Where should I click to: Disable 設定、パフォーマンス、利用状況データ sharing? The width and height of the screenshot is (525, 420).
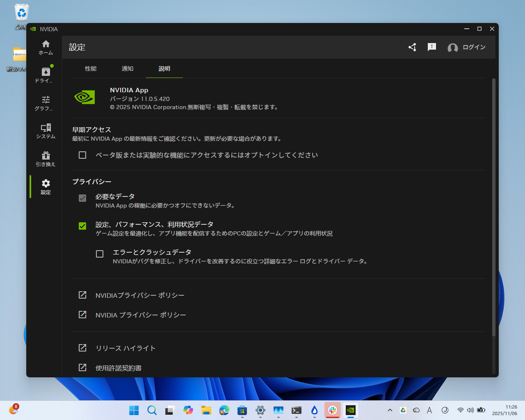[x=82, y=226]
